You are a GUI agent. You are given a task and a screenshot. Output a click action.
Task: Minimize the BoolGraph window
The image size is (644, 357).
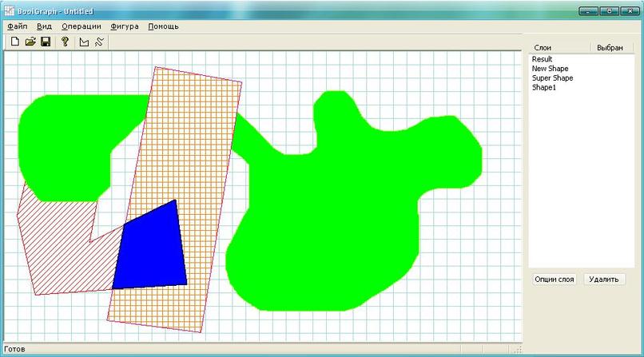588,11
